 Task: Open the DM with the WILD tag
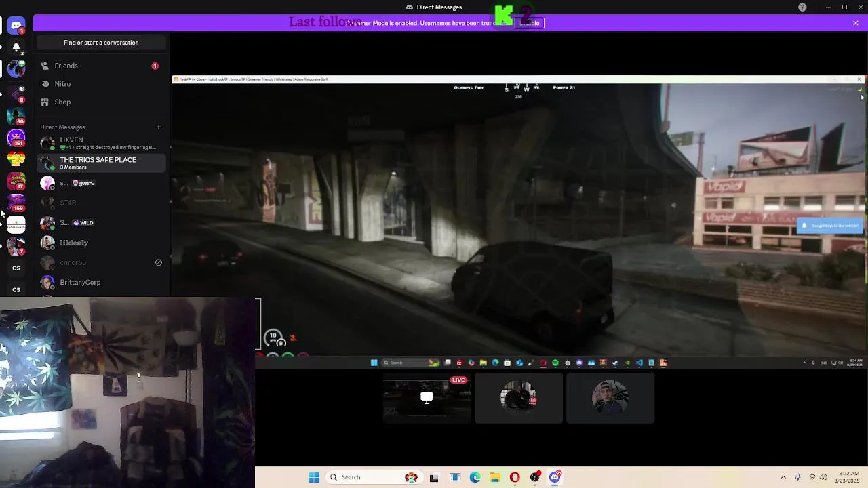[x=101, y=222]
